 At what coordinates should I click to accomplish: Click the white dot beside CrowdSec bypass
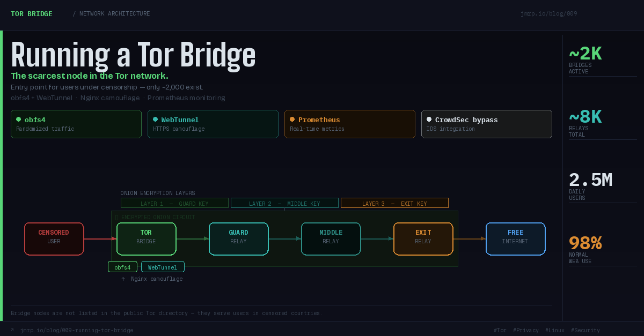point(429,120)
